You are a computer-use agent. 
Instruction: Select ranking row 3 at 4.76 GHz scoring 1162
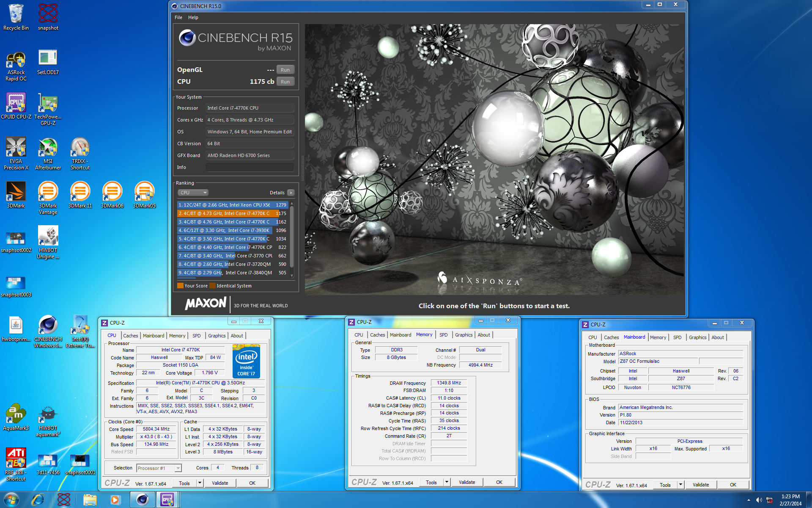[x=233, y=222]
